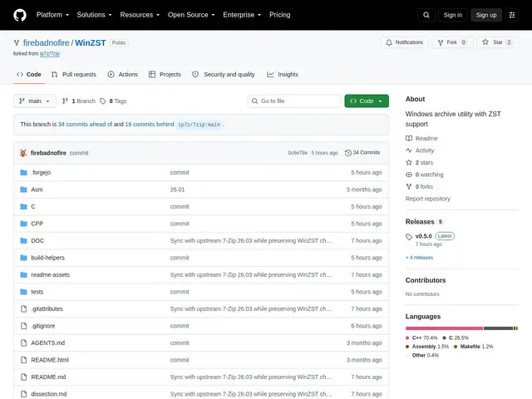This screenshot has height=399, width=532.
Task: Click the commit history clock icon
Action: point(347,153)
